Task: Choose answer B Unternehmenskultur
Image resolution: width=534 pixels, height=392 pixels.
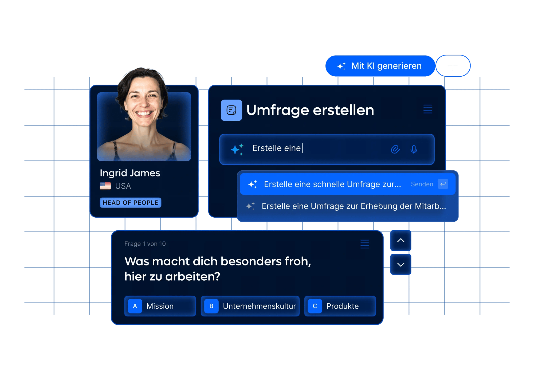Action: point(250,306)
